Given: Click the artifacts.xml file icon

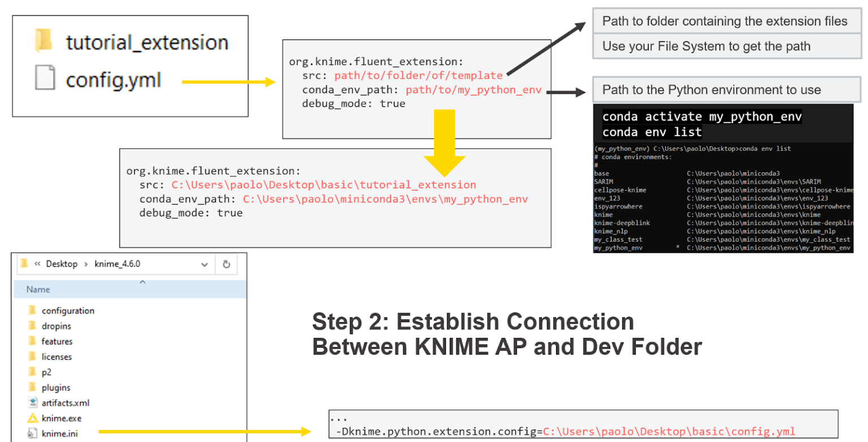Looking at the screenshot, I should [x=32, y=403].
